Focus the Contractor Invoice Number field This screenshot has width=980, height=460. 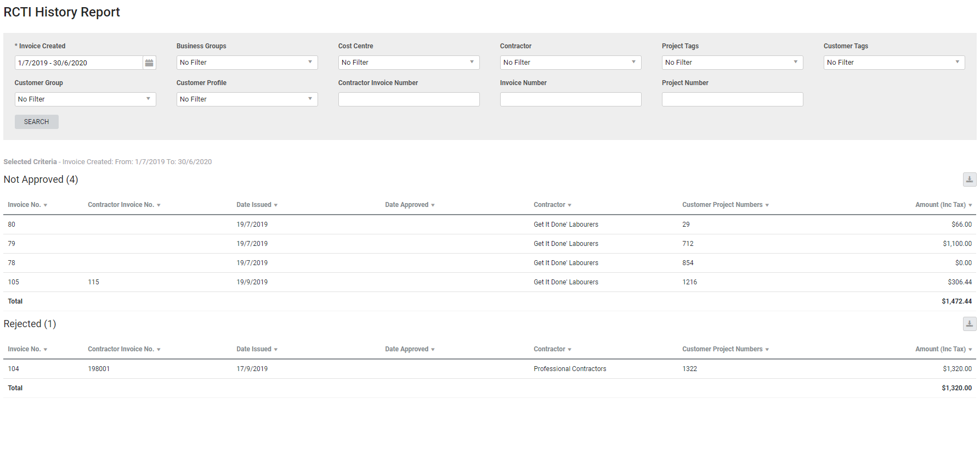tap(409, 99)
